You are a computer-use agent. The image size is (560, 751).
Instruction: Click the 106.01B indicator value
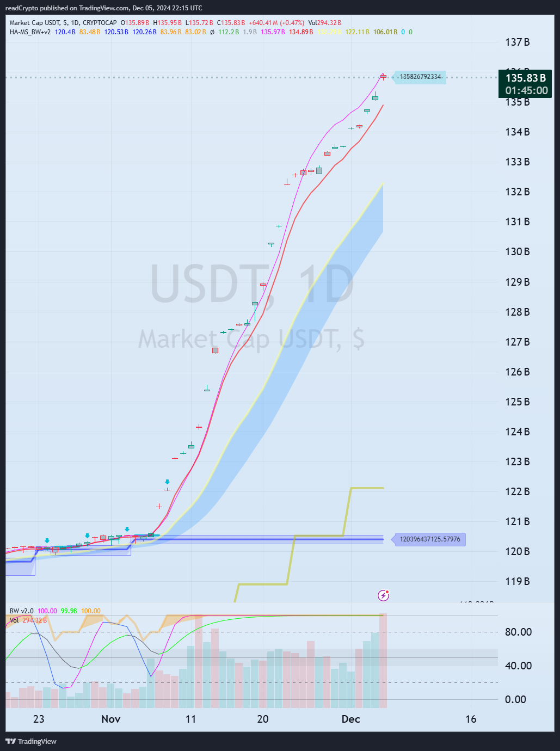point(385,32)
